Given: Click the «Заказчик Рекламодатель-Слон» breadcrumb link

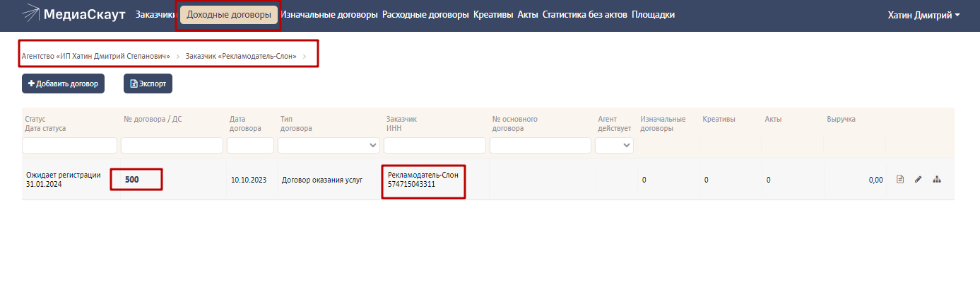Looking at the screenshot, I should (x=241, y=55).
